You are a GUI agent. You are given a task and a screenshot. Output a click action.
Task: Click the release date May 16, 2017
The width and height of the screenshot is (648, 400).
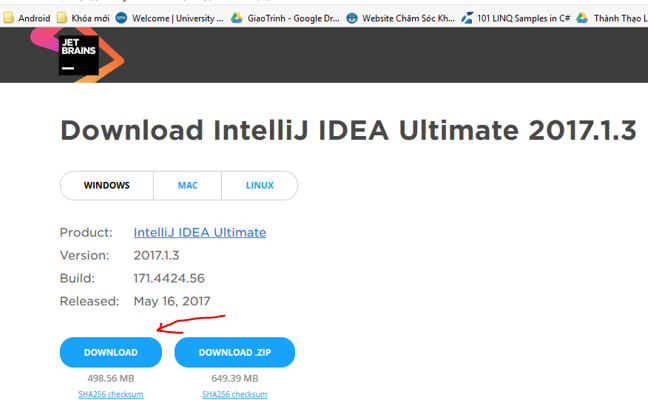pyautogui.click(x=172, y=301)
